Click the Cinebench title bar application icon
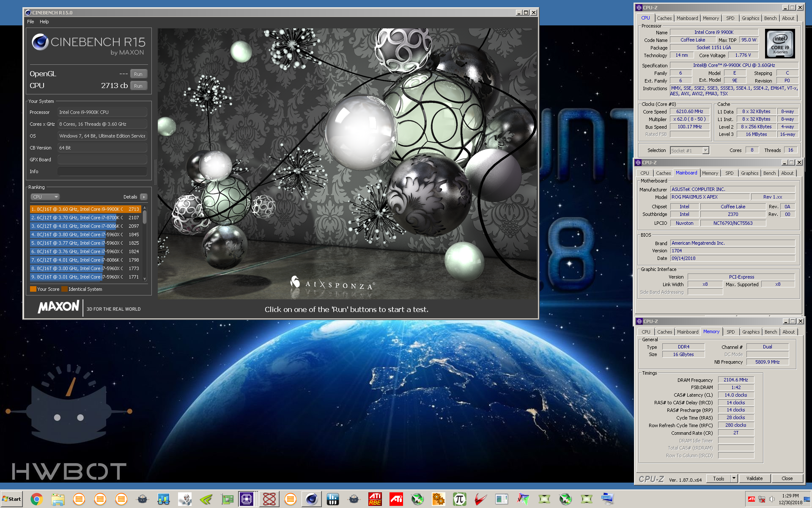Viewport: 812px width, 508px height. pos(28,13)
